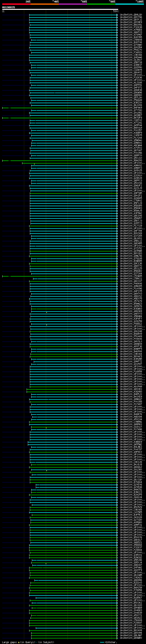Select label UniRef100_Q9C136

click(x=131, y=263)
